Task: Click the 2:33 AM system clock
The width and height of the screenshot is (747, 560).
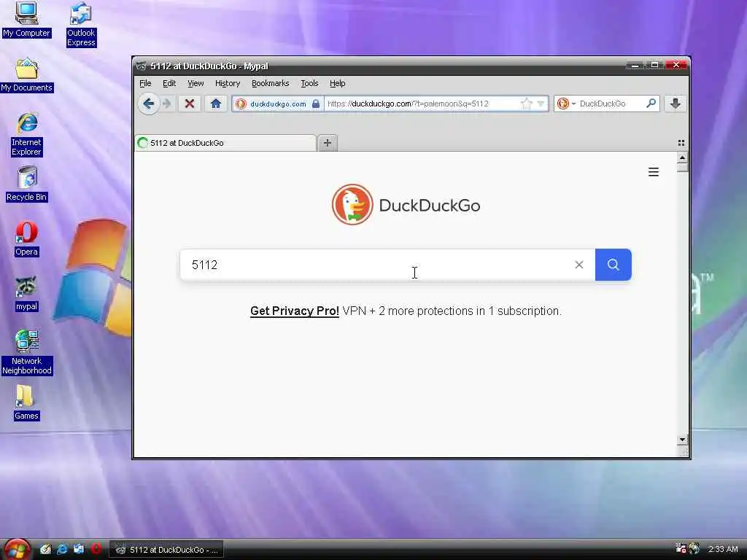Action: (x=723, y=549)
